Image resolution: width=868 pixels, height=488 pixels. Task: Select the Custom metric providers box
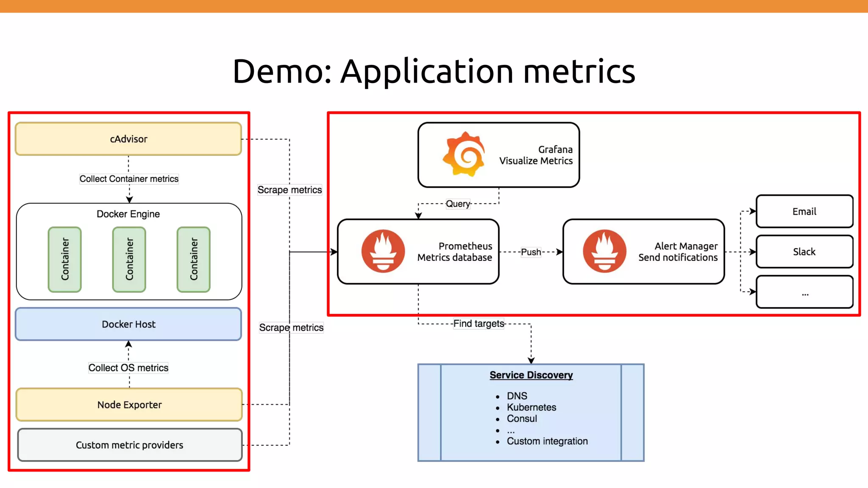pyautogui.click(x=129, y=445)
